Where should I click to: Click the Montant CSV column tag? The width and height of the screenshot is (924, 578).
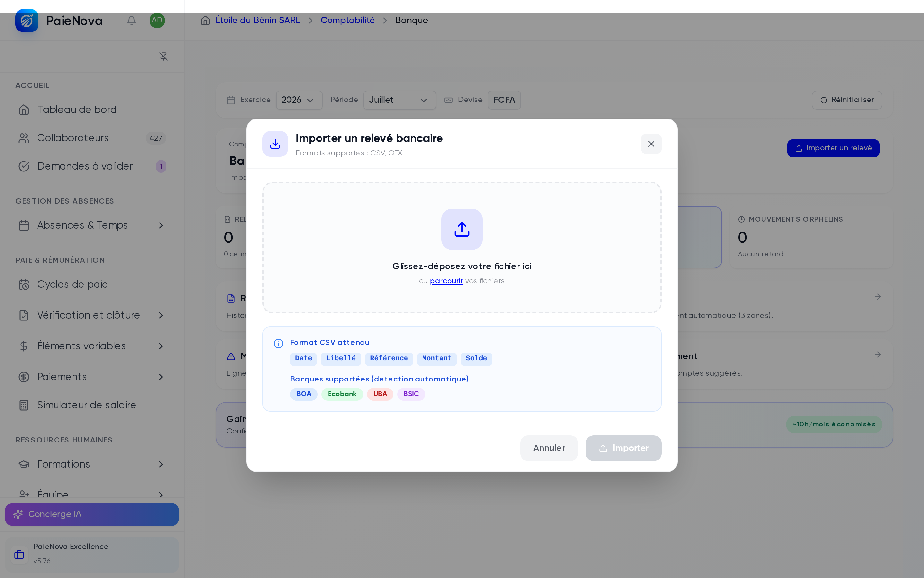point(436,359)
